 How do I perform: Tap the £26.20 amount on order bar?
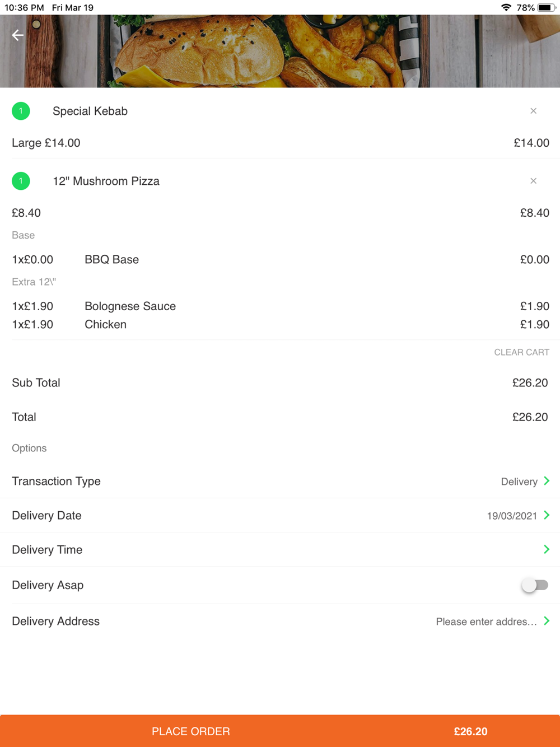(x=470, y=731)
